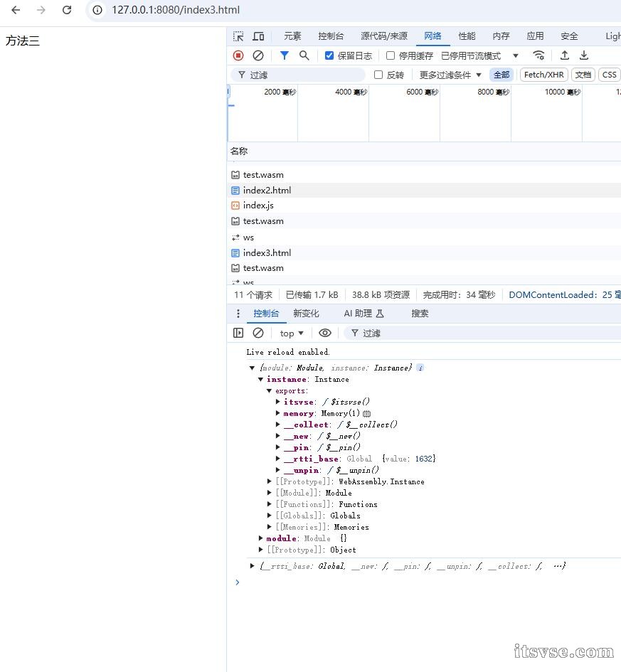Select index3.html request row
The image size is (621, 672).
pyautogui.click(x=423, y=253)
